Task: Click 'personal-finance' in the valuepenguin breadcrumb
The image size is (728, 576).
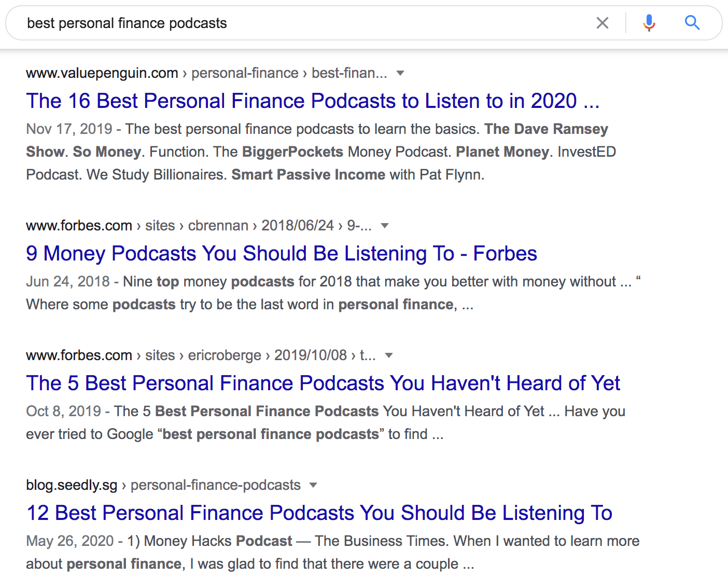Action: [x=244, y=73]
